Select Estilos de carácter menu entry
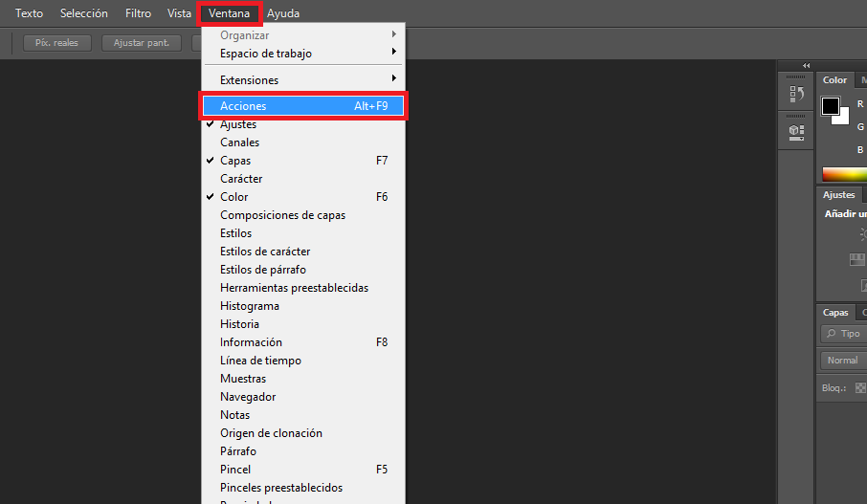 (x=303, y=252)
